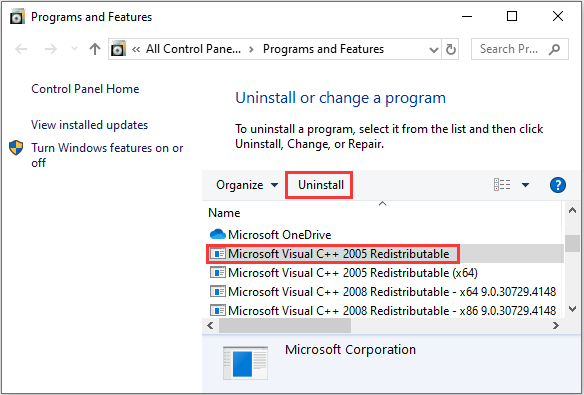Click the forward navigation arrow
Image resolution: width=584 pixels, height=395 pixels.
tap(51, 49)
